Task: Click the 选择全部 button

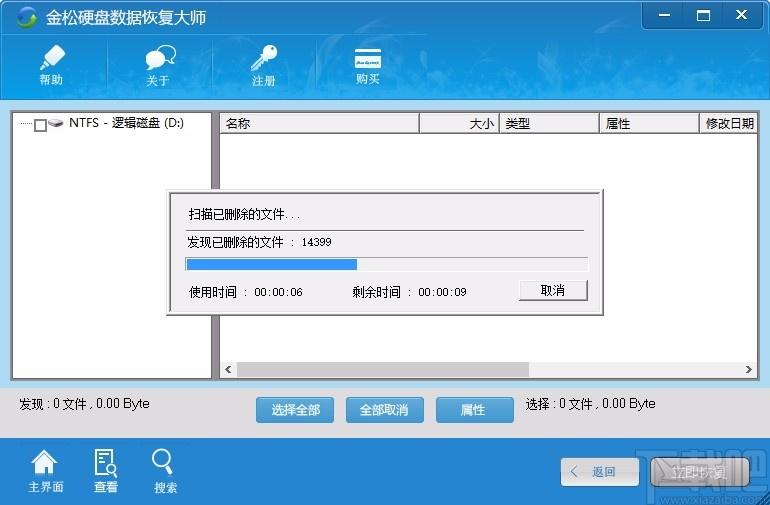Action: coord(295,410)
